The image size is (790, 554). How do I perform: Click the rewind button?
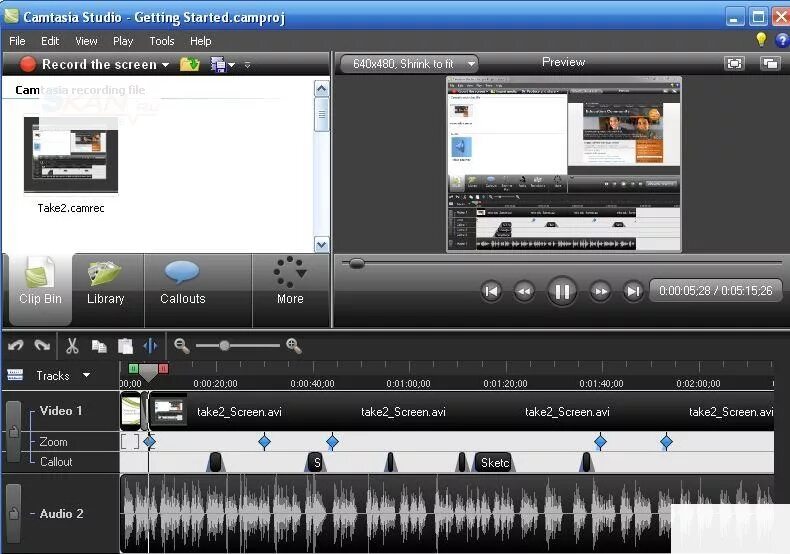524,291
